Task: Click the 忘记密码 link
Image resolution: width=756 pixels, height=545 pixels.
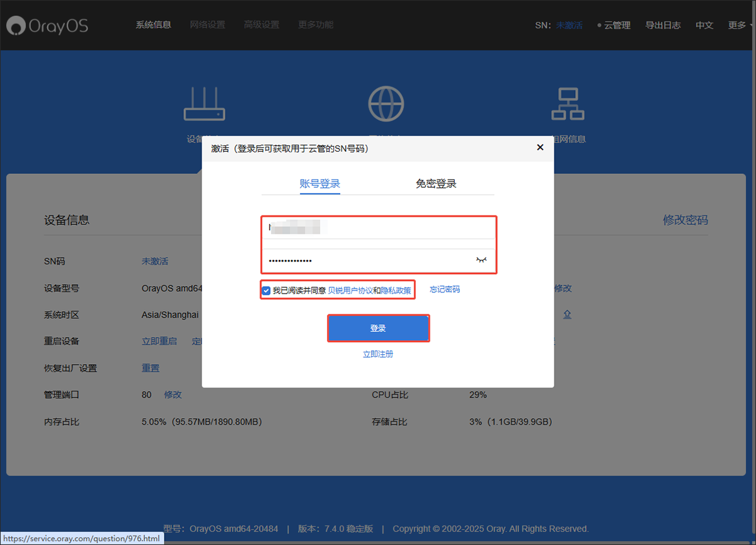Action: click(445, 289)
